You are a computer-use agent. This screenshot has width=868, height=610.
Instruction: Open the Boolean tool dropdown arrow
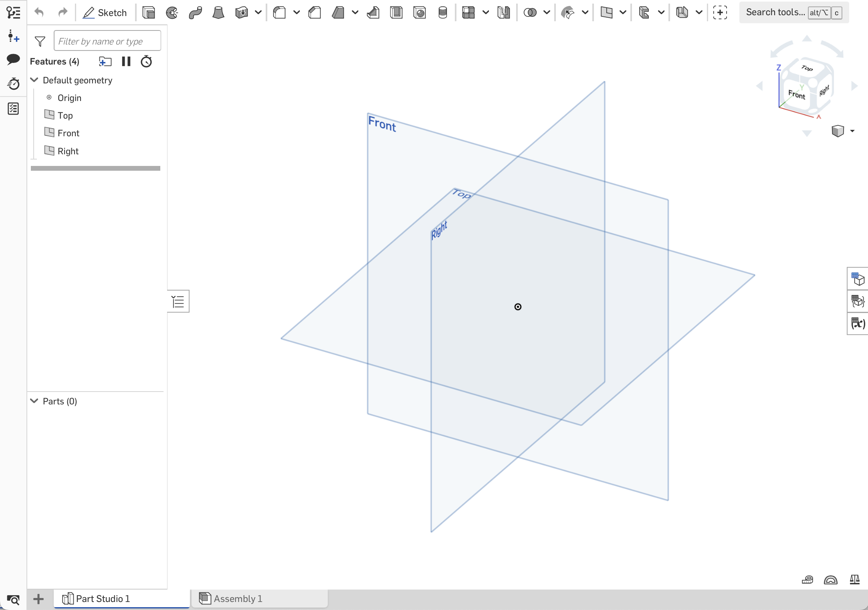tap(547, 13)
